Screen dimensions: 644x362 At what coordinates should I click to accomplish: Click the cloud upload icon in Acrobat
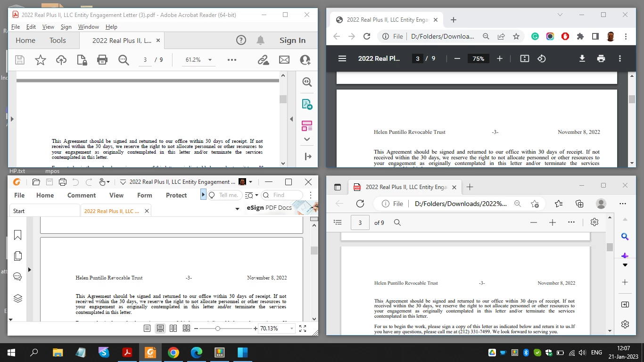click(61, 60)
